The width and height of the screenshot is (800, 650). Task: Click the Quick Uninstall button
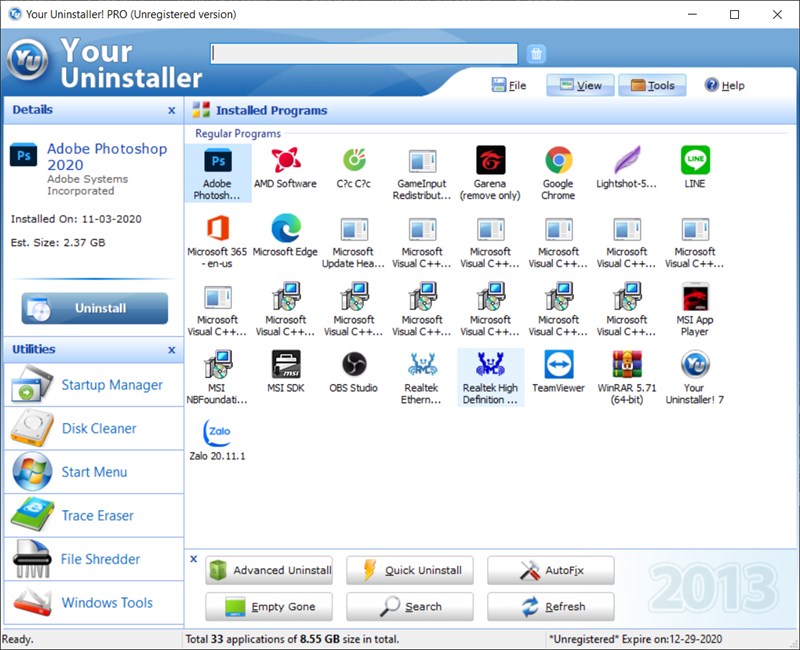click(x=409, y=570)
